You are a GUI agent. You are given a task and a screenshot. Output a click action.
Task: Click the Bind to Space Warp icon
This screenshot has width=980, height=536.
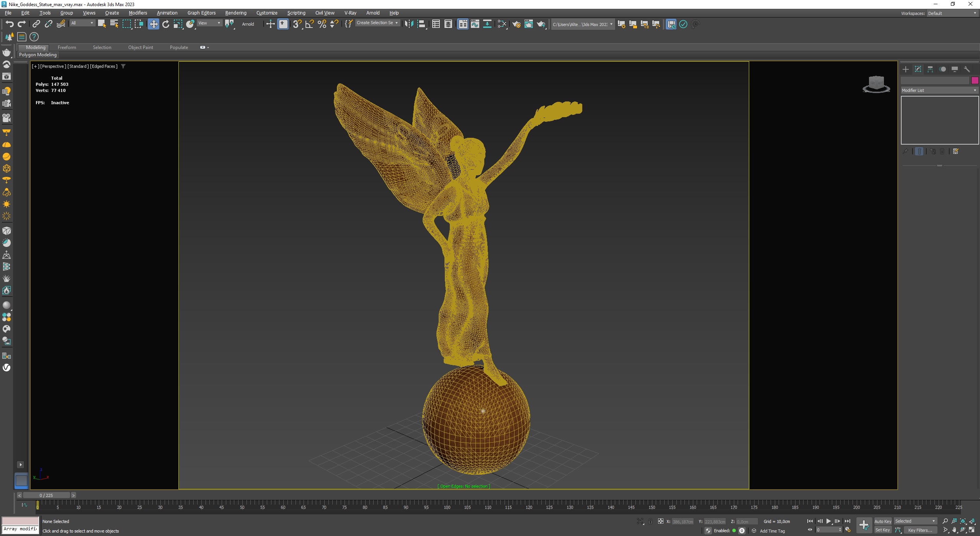click(61, 24)
